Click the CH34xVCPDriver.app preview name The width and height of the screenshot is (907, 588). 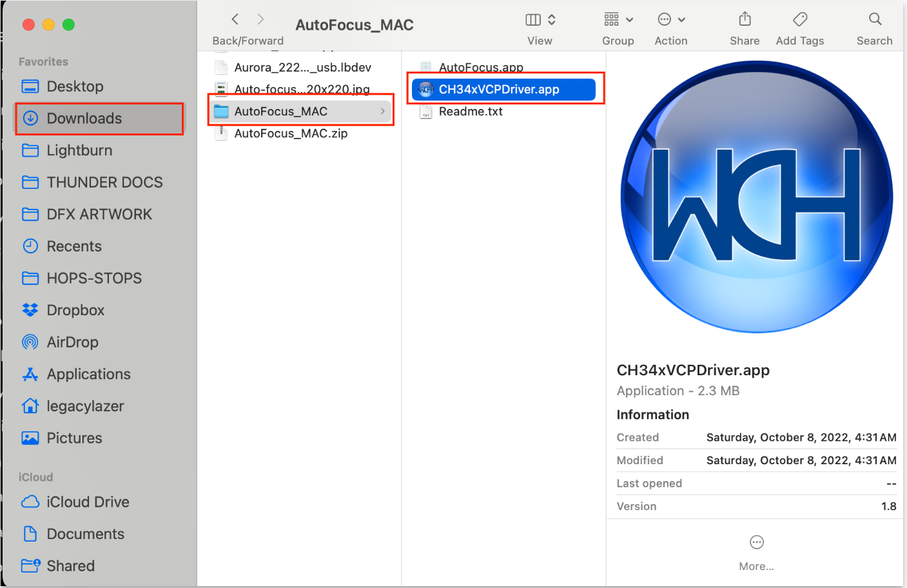click(693, 370)
